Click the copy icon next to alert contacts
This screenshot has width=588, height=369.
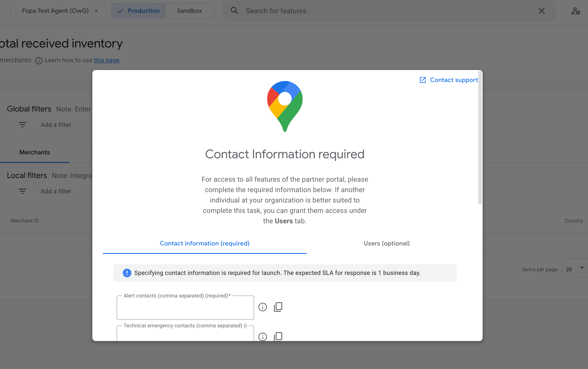[x=278, y=307]
